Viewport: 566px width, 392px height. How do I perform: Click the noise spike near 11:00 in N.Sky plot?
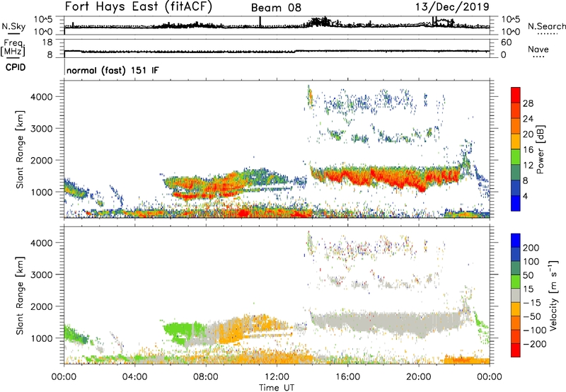click(260, 21)
